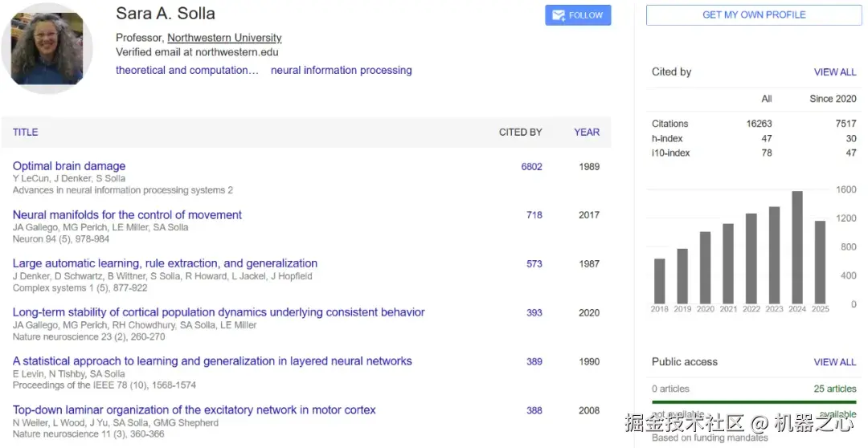Click the h-index metric label

[x=667, y=138]
